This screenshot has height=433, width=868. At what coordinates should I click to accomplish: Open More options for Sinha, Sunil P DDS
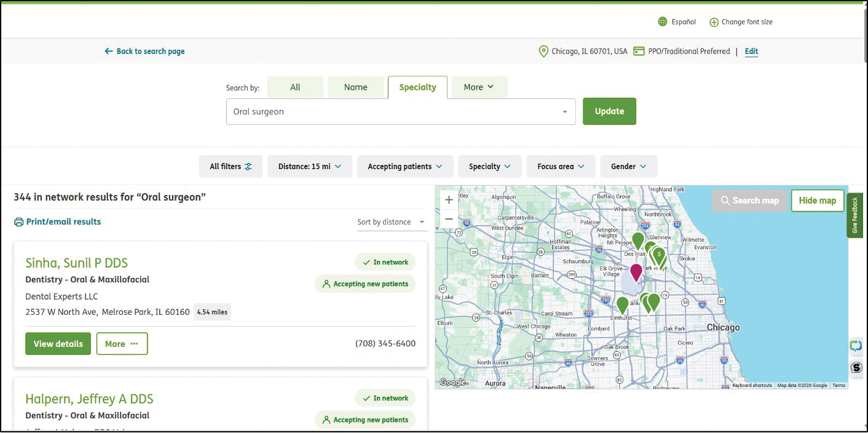[122, 344]
